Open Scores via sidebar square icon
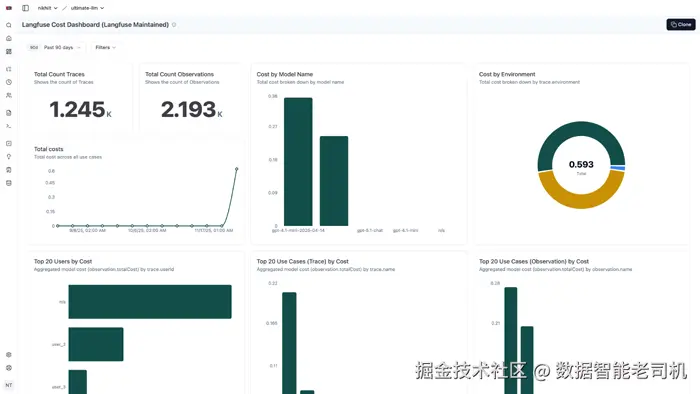This screenshot has height=394, width=700. (x=8, y=143)
